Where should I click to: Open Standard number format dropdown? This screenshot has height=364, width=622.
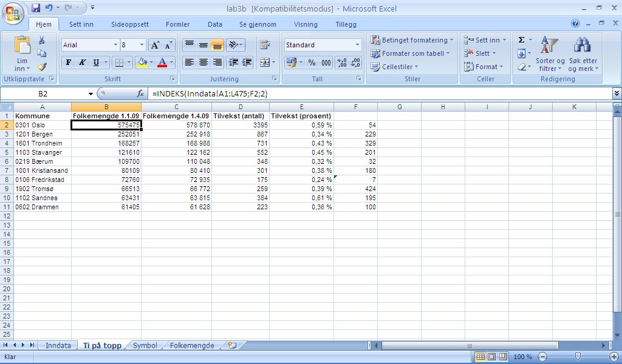tap(357, 45)
